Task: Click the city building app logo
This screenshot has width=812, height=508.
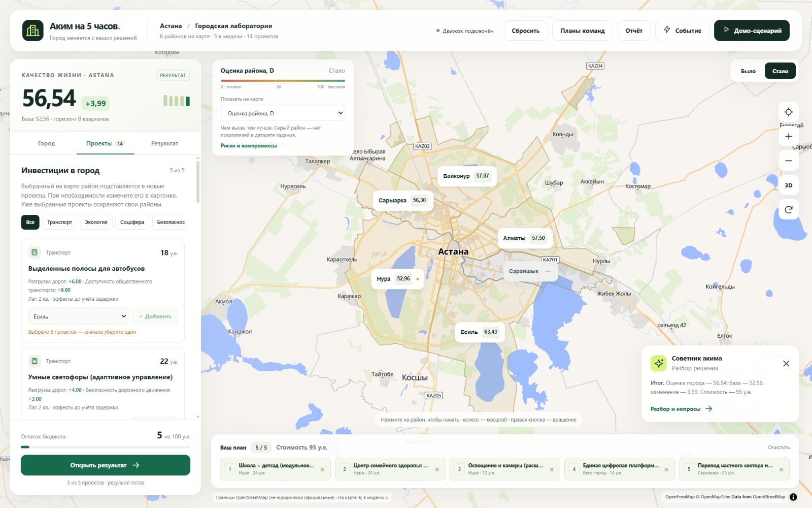Action: pos(33,30)
